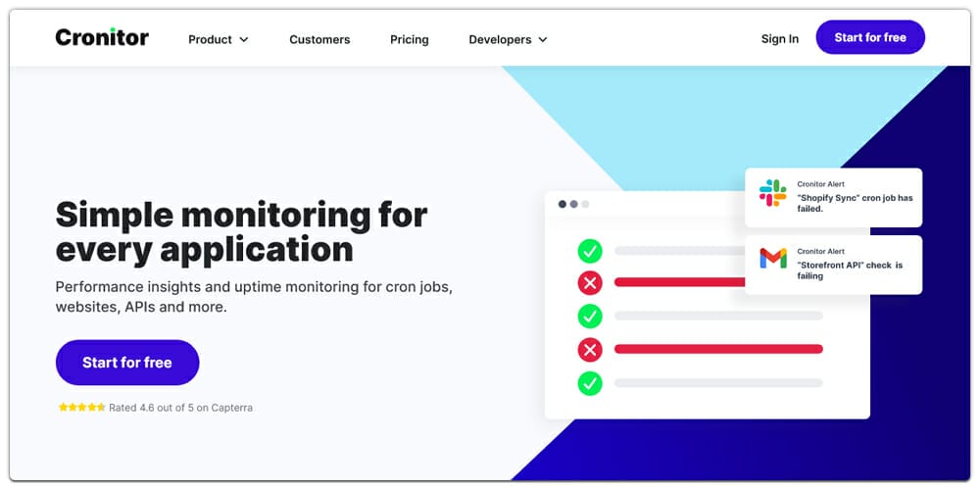Screen dimensions: 980x490
Task: Click the yellow star rating icons
Action: [81, 408]
